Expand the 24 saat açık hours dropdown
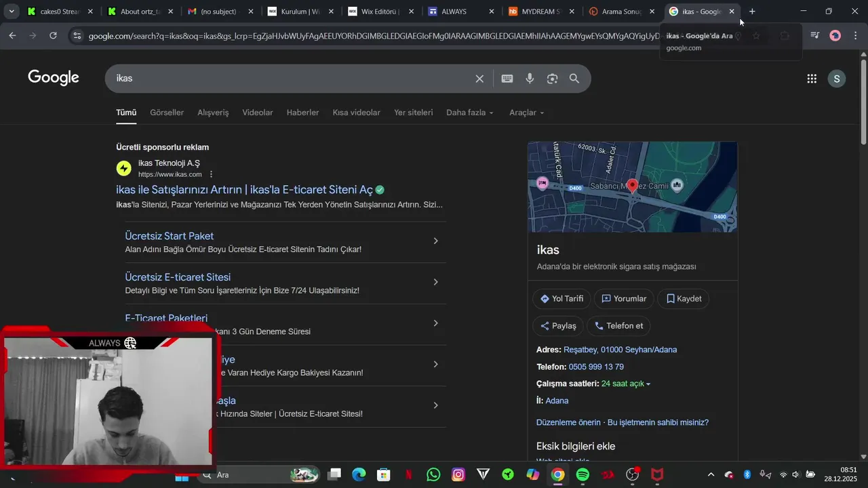Screen dimensions: 868x488 coord(626,384)
